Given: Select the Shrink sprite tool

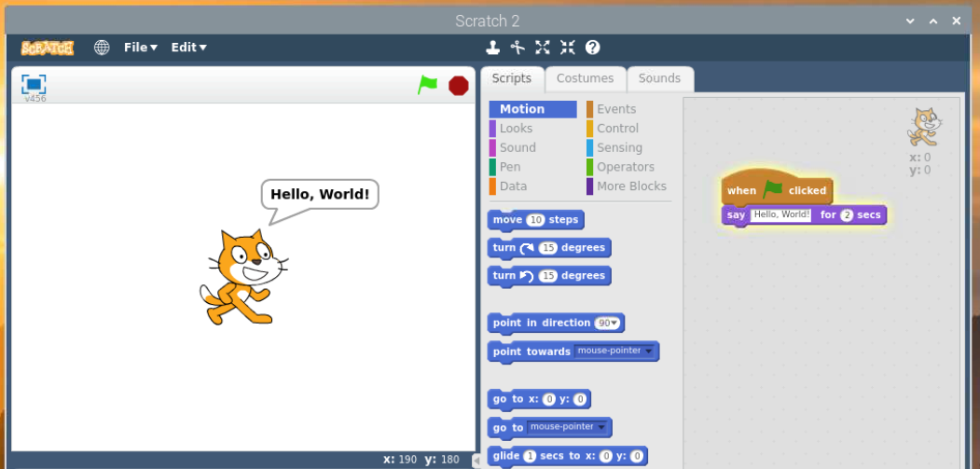Looking at the screenshot, I should [568, 48].
